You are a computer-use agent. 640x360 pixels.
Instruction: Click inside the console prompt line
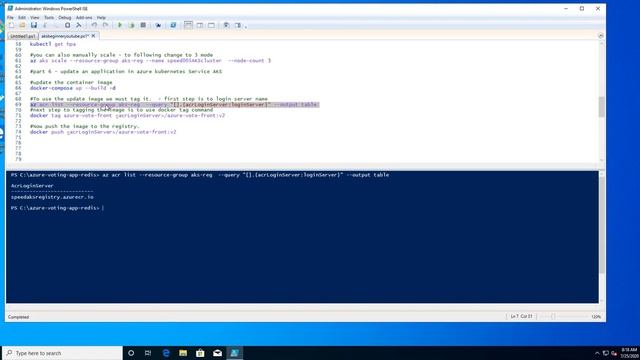pyautogui.click(x=57, y=208)
